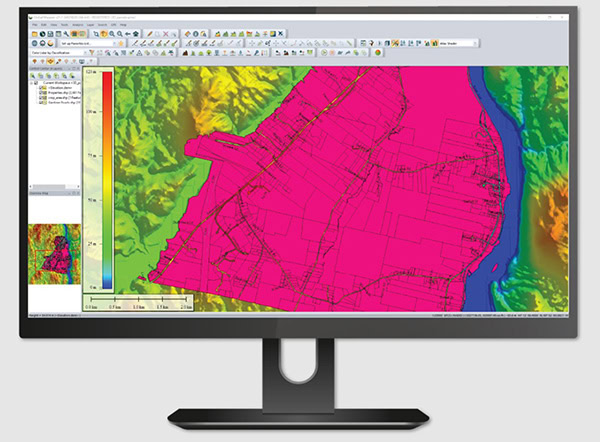Click the blue X icon ending top toolbar

(x=281, y=34)
